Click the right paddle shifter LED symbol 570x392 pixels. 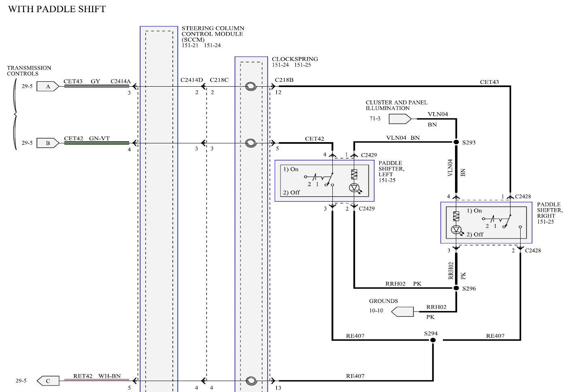[457, 230]
